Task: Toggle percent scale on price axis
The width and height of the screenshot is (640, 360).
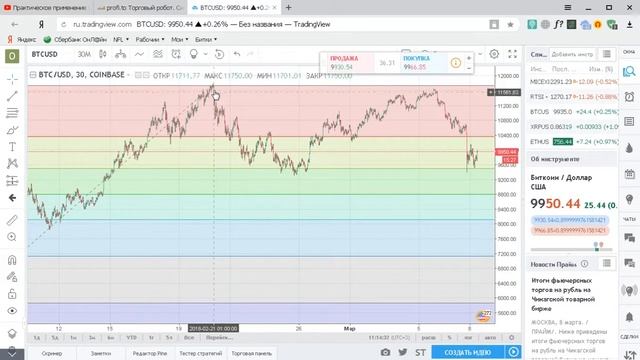Action: [x=449, y=338]
